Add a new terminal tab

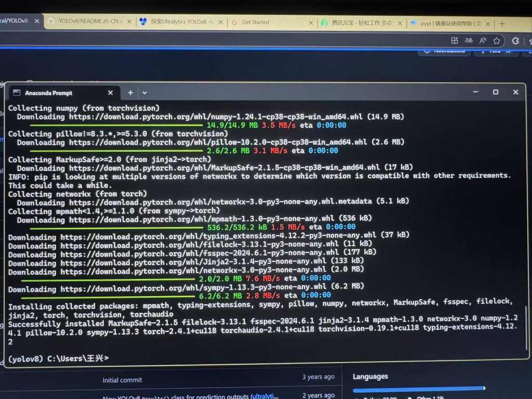point(130,92)
